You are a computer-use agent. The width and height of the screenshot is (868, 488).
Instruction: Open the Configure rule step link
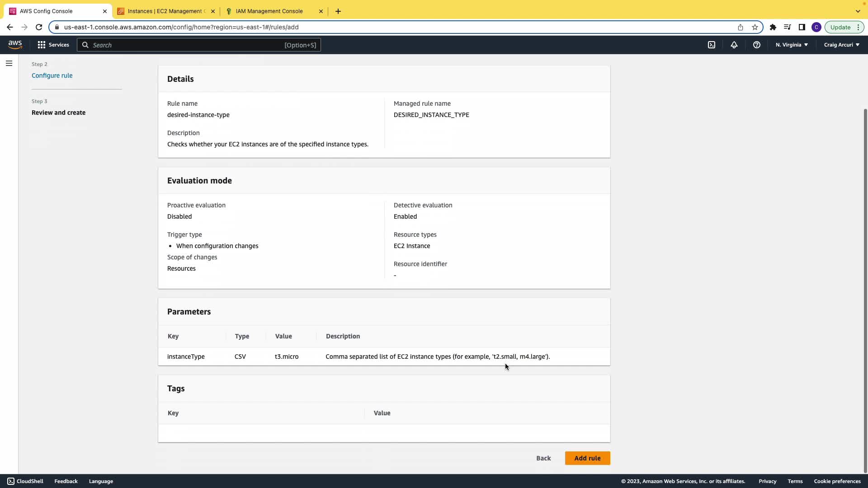click(52, 75)
